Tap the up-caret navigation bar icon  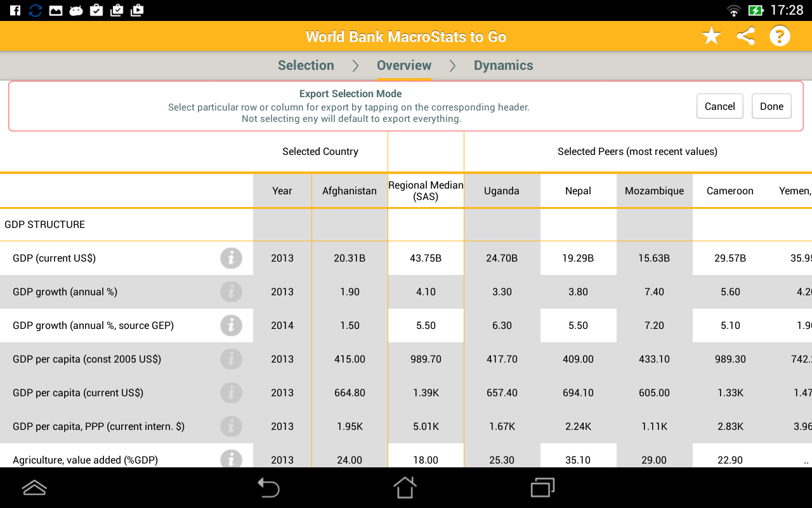click(x=34, y=488)
